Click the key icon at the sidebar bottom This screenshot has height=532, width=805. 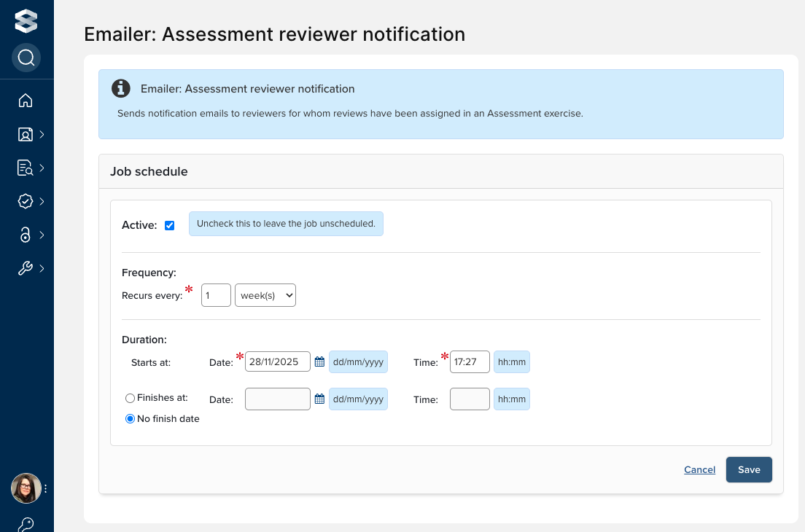26,524
